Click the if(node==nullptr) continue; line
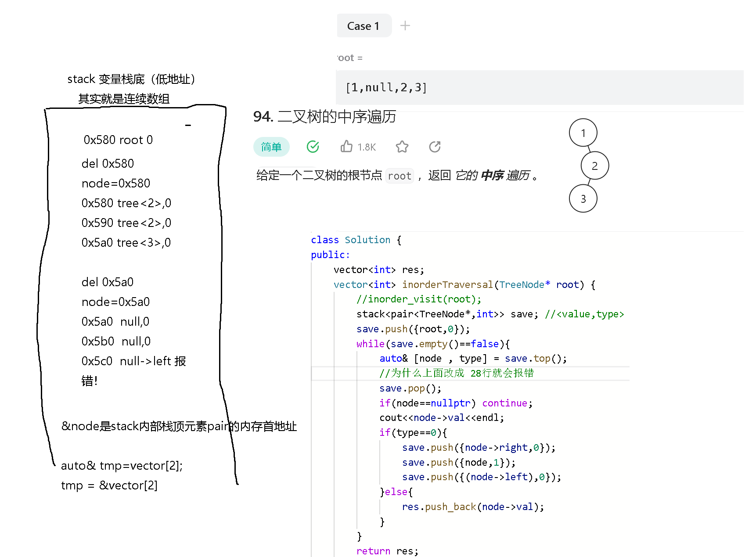756x557 pixels. pyautogui.click(x=456, y=403)
